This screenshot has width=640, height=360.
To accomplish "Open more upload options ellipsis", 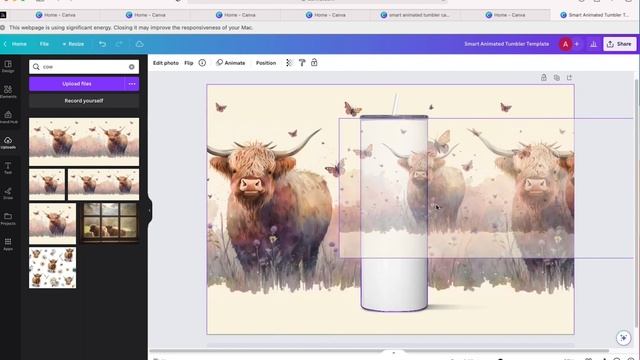I will (132, 84).
